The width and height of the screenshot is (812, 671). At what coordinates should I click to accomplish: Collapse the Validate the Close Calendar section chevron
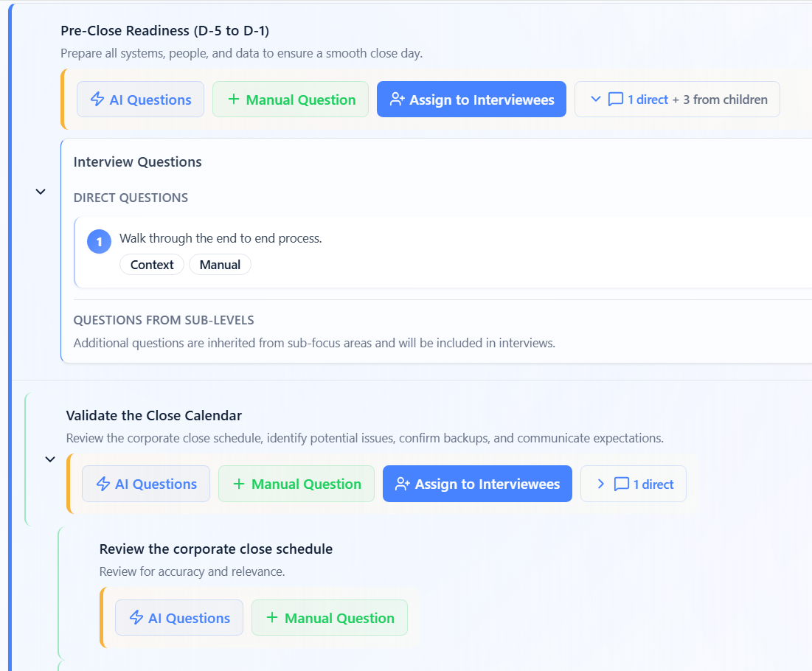coord(50,459)
